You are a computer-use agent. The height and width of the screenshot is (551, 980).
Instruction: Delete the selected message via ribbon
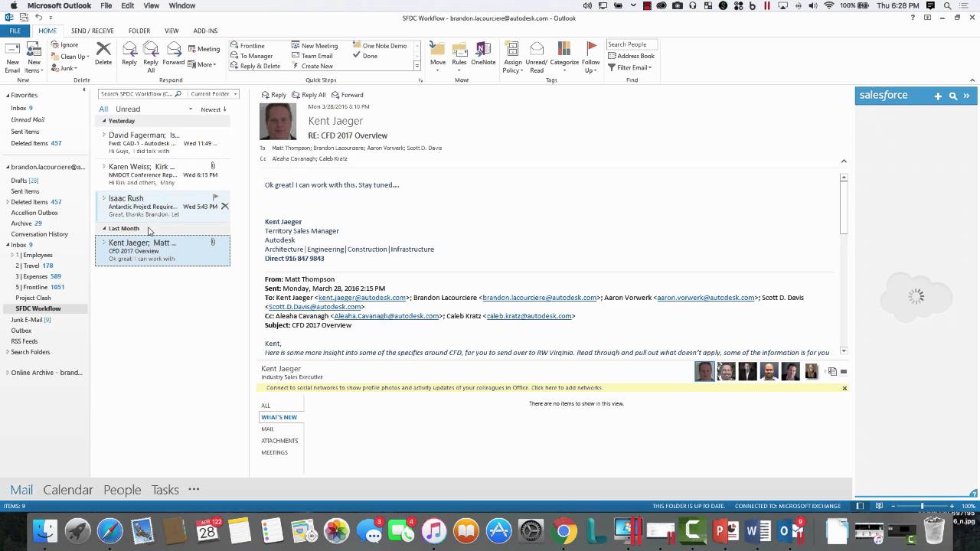point(103,54)
